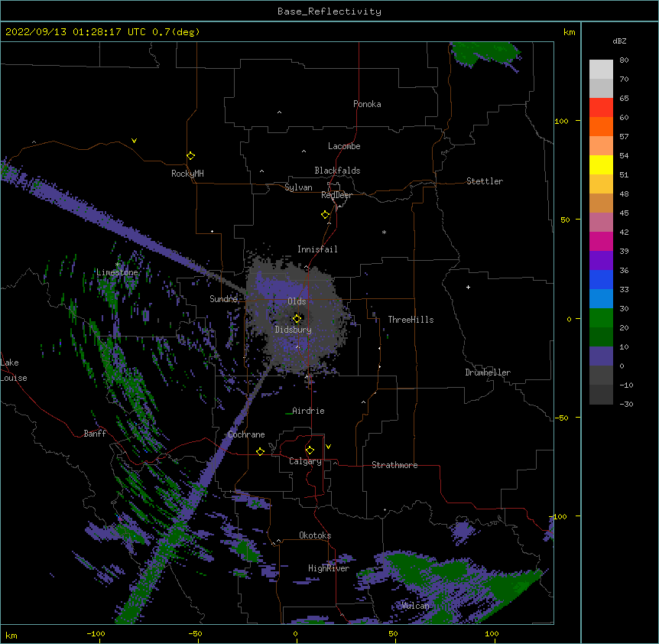Click the asterisk marker east of Innisfail
This screenshot has height=644, width=659.
pyautogui.click(x=384, y=232)
